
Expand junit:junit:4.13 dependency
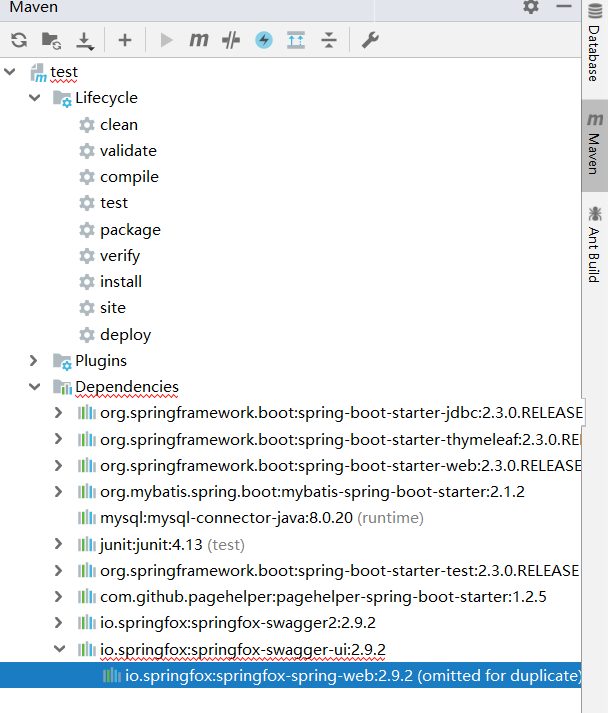click(x=59, y=544)
